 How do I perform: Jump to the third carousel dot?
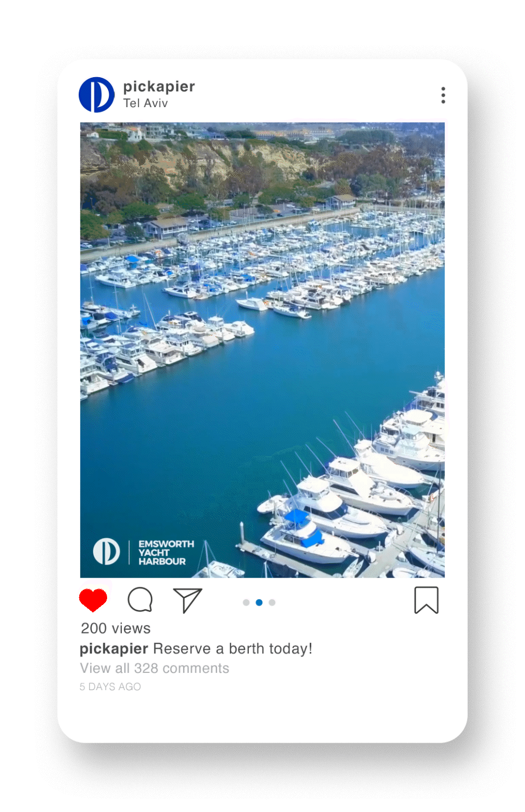(x=272, y=602)
